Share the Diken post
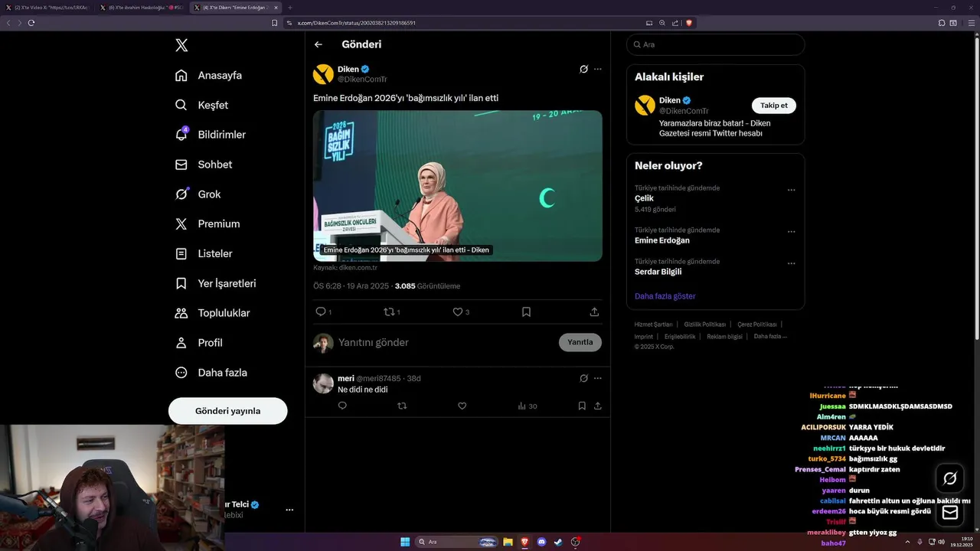 coord(594,311)
